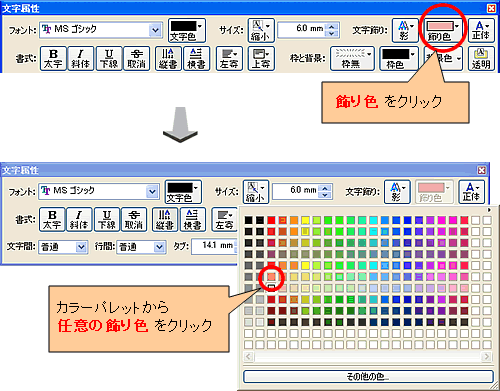Toggle 斜体 italic in the upper panel
This screenshot has height=391, width=500.
(x=80, y=59)
